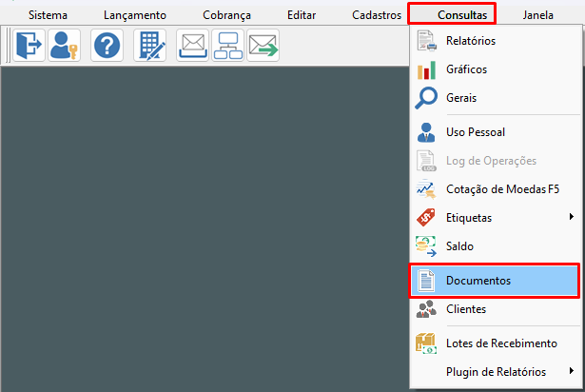This screenshot has width=585, height=392.
Task: Click the envelope inbox tray icon
Action: (192, 46)
